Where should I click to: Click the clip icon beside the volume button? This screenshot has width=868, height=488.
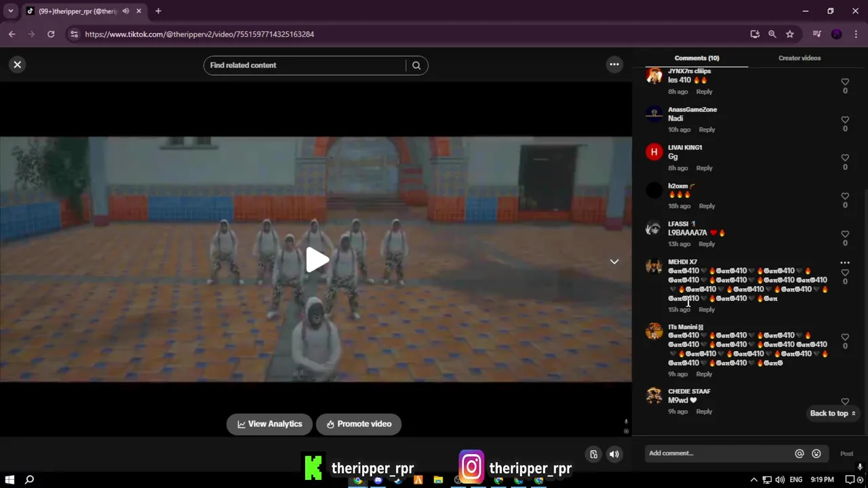pyautogui.click(x=593, y=454)
